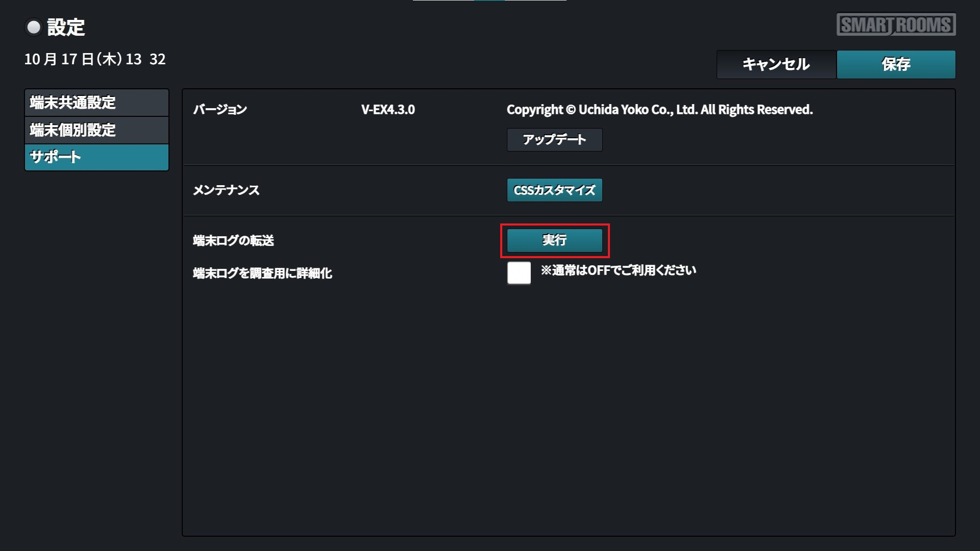This screenshot has width=980, height=551.
Task: Open the 端末共通設定 tab
Action: pyautogui.click(x=96, y=103)
